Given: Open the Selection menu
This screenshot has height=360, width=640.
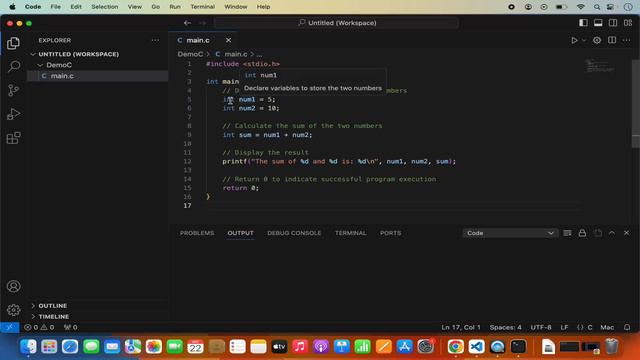Looking at the screenshot, I should click(104, 7).
